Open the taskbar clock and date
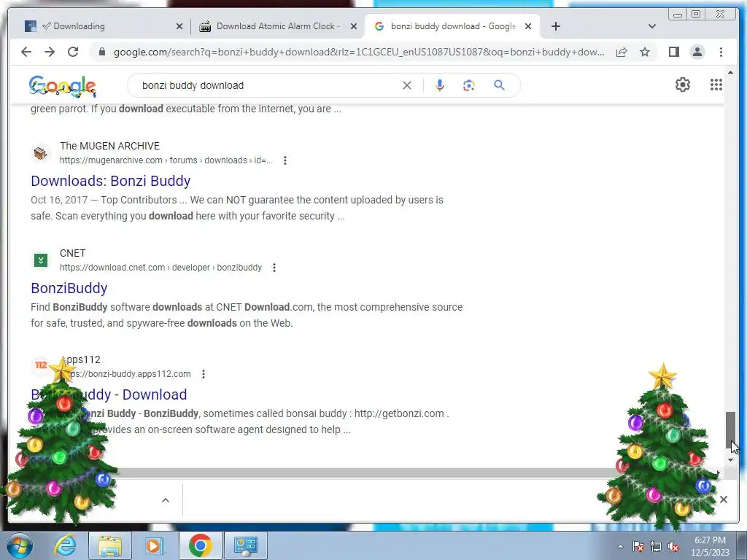The width and height of the screenshot is (747, 560). [710, 546]
